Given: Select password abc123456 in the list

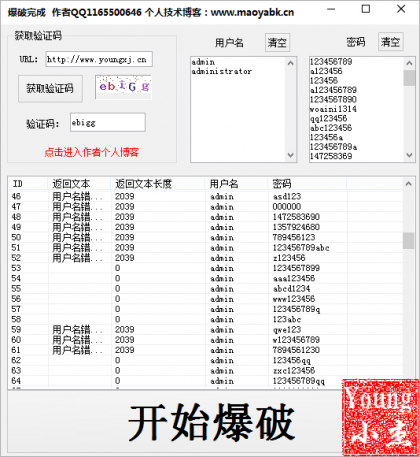Looking at the screenshot, I should (x=331, y=128).
